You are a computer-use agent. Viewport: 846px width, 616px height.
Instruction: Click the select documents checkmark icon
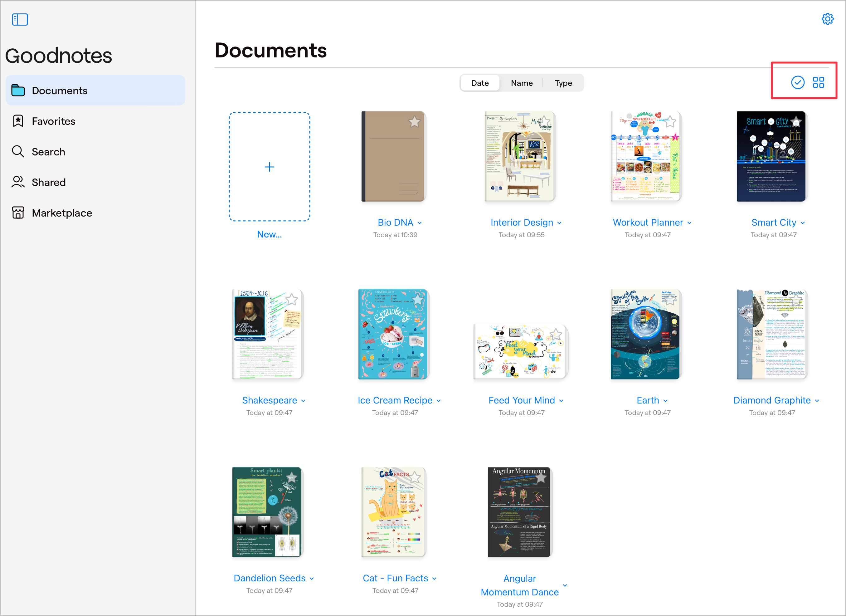(x=798, y=82)
